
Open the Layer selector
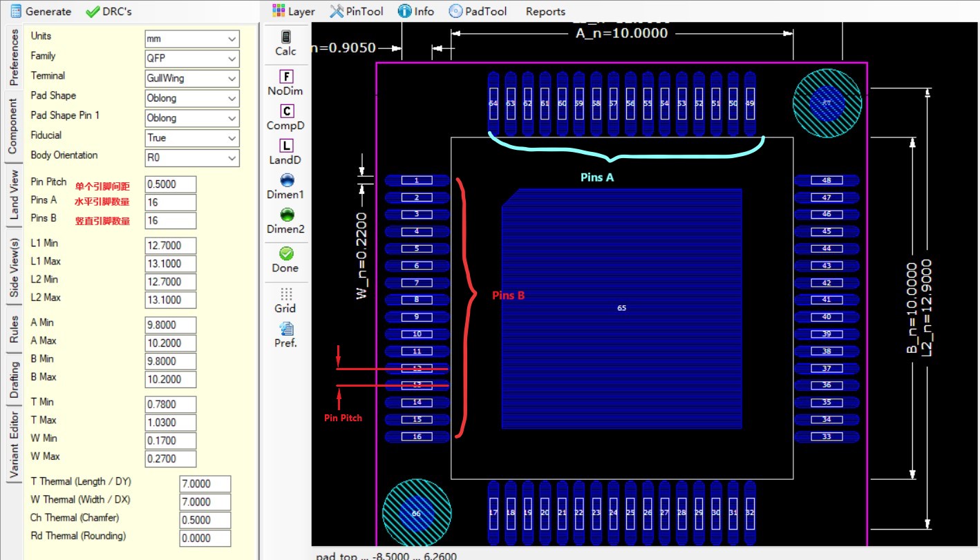293,11
